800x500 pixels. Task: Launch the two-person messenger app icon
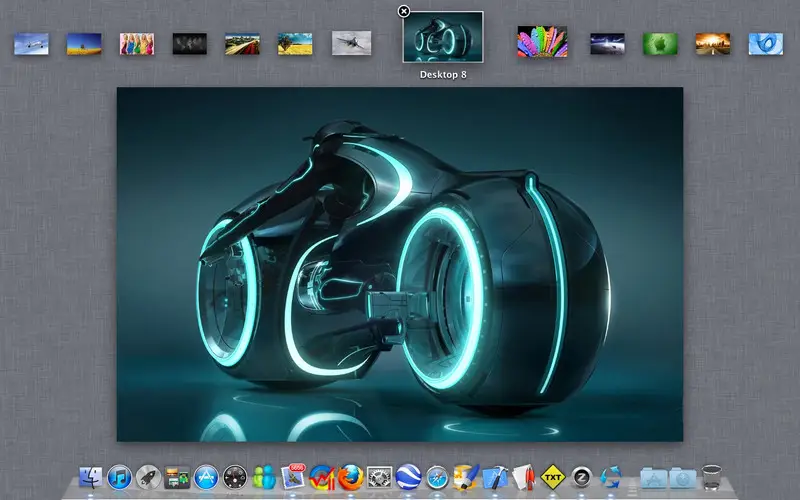264,478
